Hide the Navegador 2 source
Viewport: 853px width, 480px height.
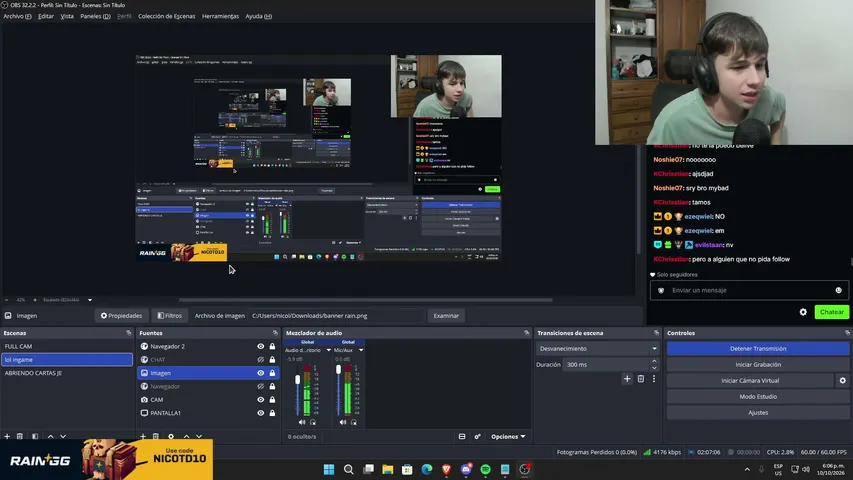(261, 346)
